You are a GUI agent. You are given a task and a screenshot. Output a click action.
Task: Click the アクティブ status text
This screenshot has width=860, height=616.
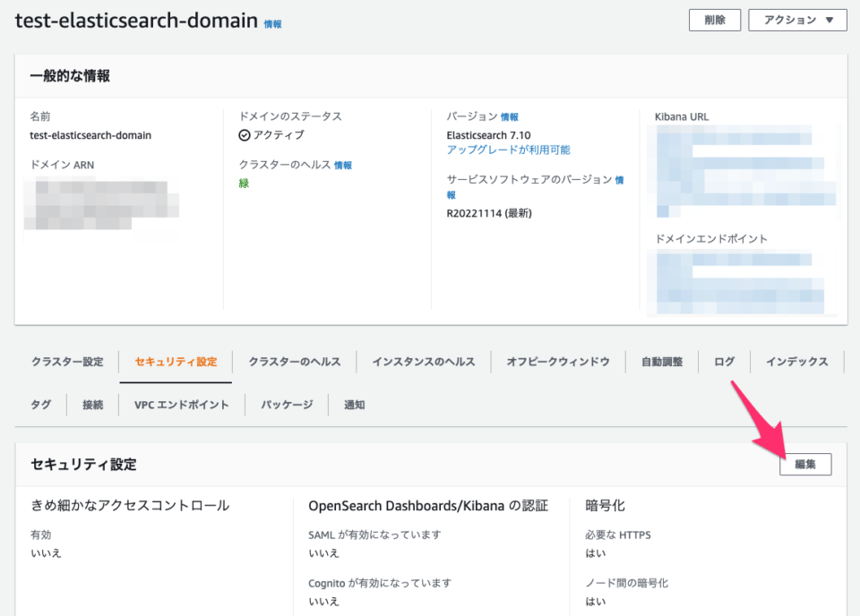pos(279,135)
